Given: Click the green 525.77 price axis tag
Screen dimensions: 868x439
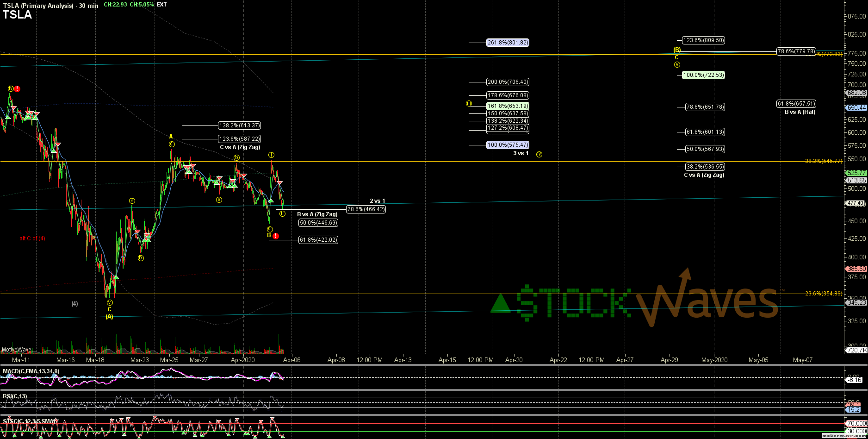Looking at the screenshot, I should [856, 173].
